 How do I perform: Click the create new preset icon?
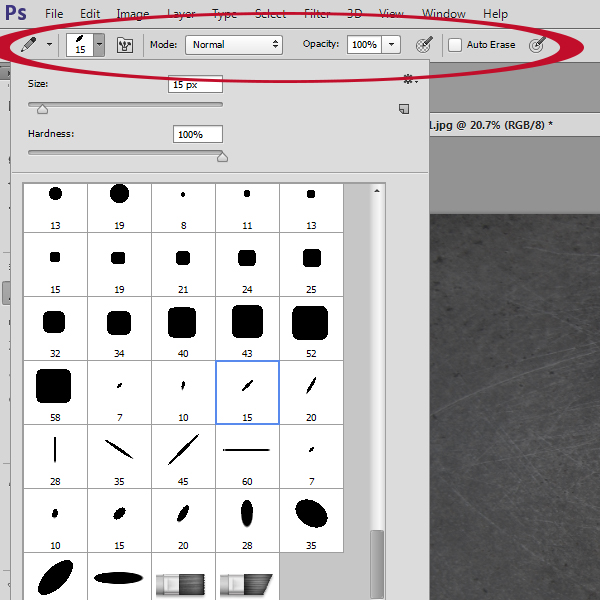click(x=404, y=108)
